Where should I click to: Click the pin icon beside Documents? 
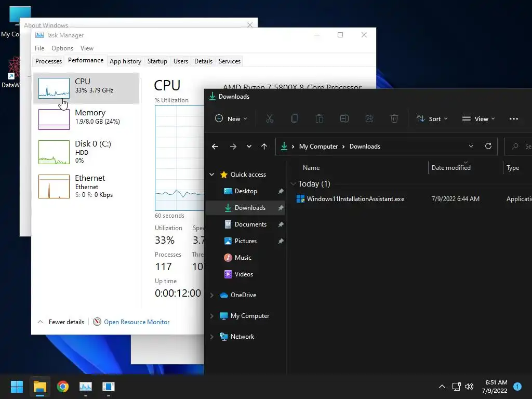281,224
